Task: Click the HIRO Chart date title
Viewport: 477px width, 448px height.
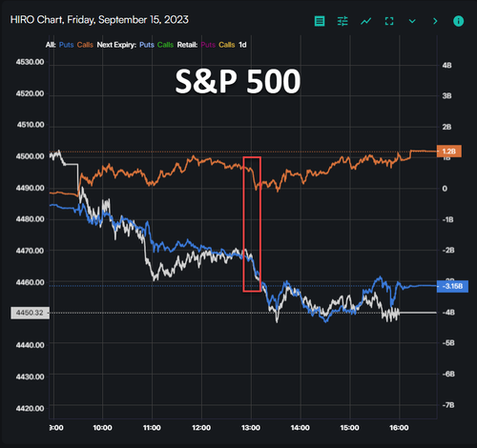Action: coord(99,20)
